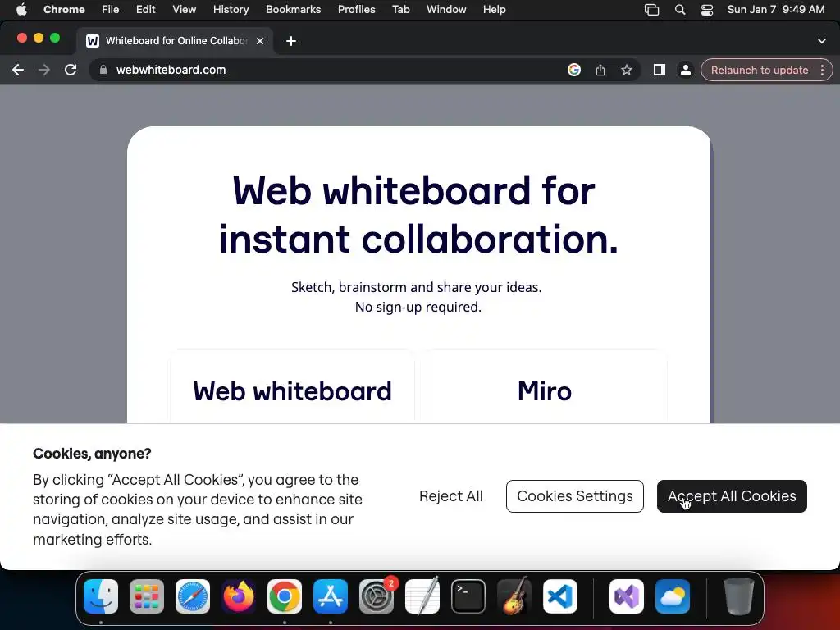The image size is (840, 630).
Task: Open Safari from the dock
Action: pos(193,596)
